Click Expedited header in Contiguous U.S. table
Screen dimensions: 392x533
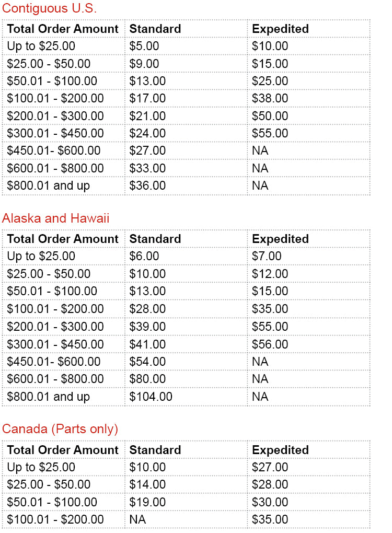280,29
